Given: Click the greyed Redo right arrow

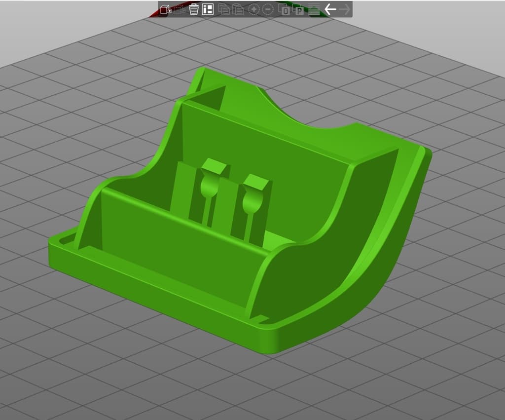Looking at the screenshot, I should [345, 9].
